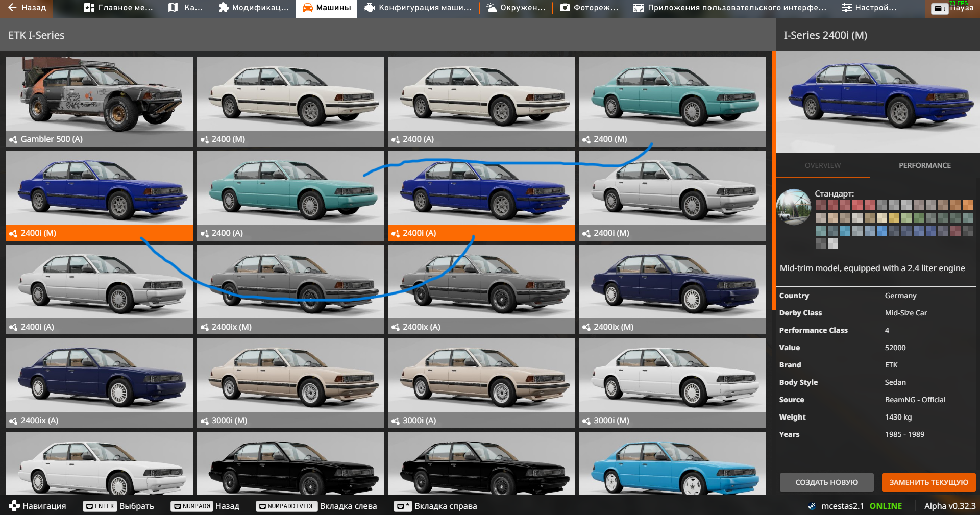Choose the silver 2400i (M) sedan

[673, 196]
